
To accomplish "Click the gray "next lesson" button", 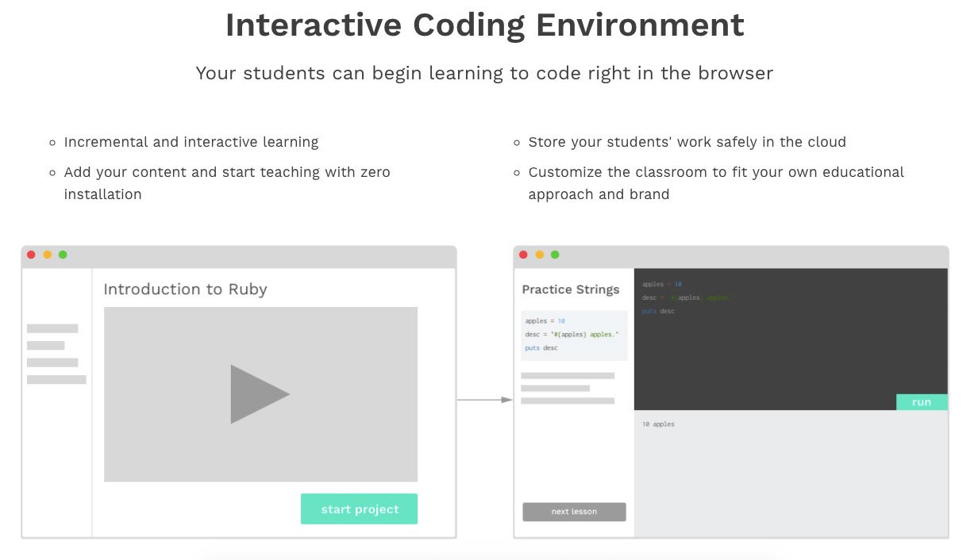I will pos(574,512).
